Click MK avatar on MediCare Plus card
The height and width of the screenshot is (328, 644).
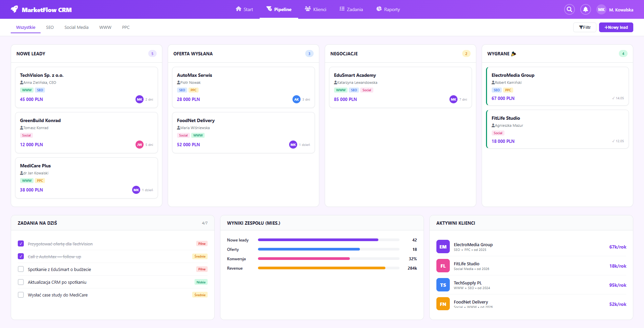[136, 190]
